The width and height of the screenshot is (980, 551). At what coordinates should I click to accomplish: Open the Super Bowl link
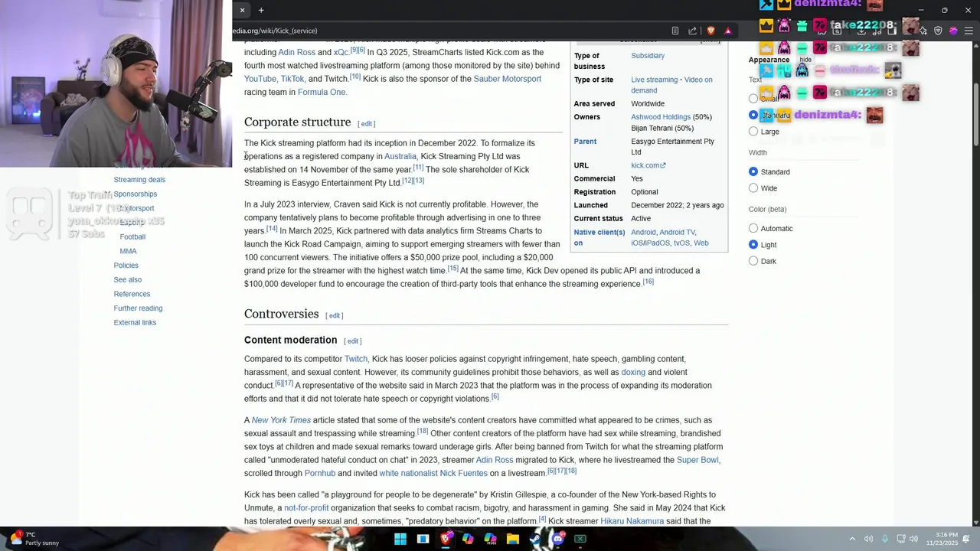point(697,460)
